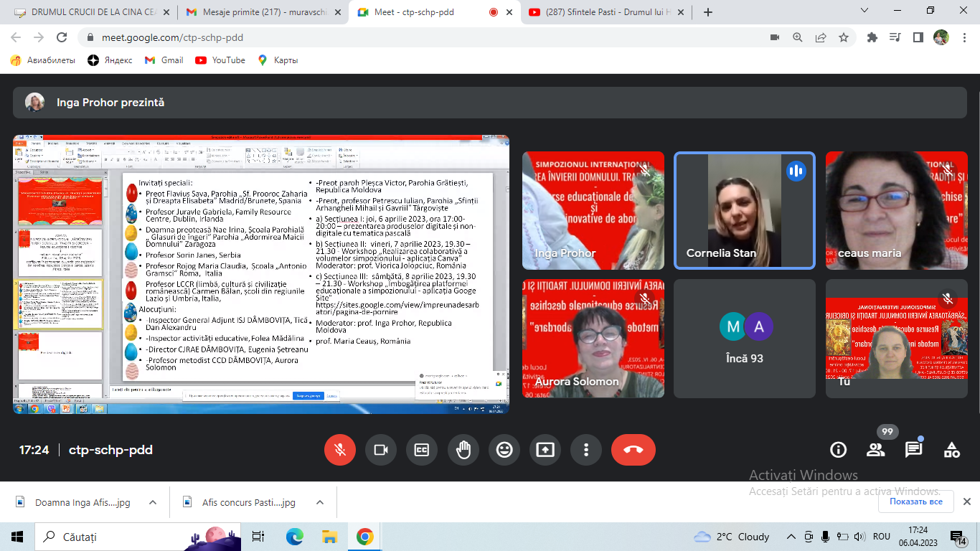Toggle the camera on or off
This screenshot has height=551, width=980.
(x=381, y=450)
